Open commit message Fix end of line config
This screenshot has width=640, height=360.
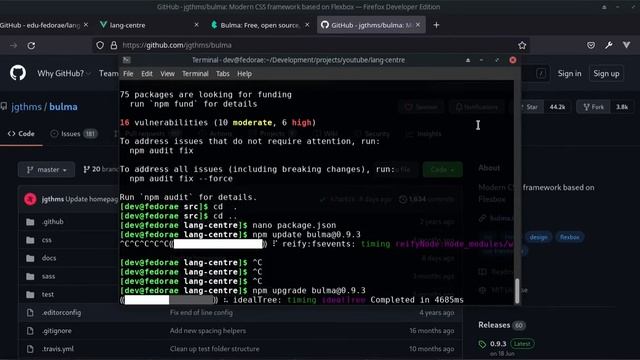(201, 313)
